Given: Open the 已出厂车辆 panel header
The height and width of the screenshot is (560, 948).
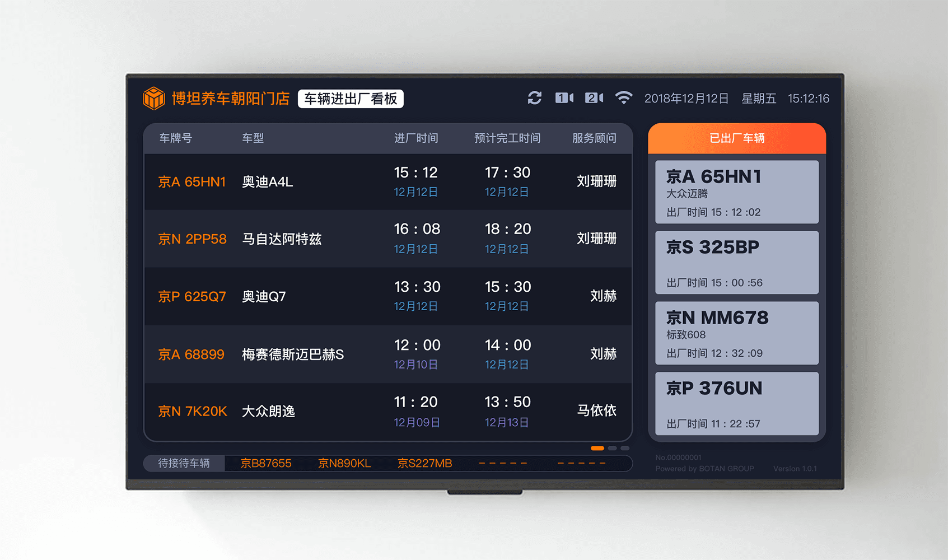Looking at the screenshot, I should click(x=737, y=138).
